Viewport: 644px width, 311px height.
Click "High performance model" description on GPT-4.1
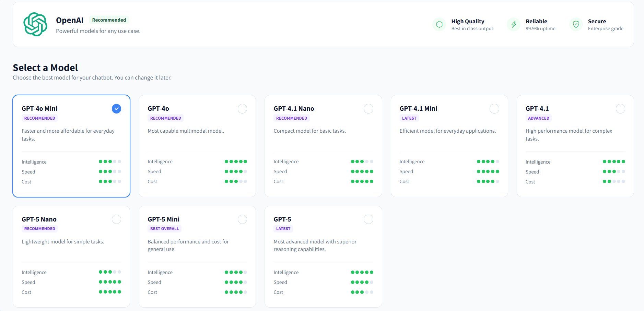point(569,135)
